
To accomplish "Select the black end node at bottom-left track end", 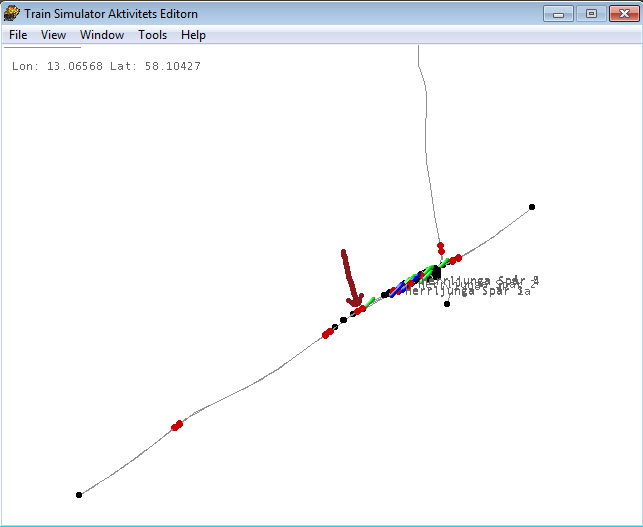I will 79,494.
